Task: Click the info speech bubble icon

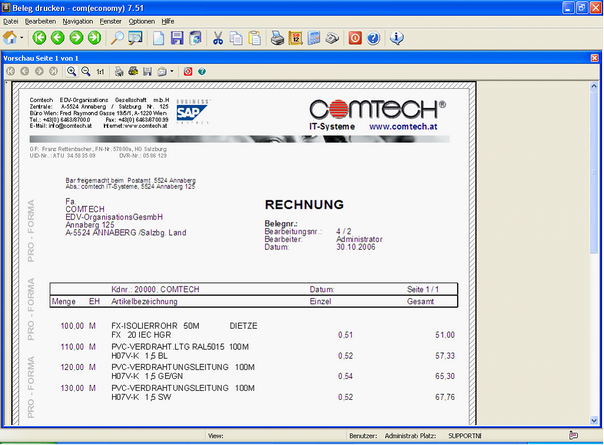Action: 396,38
